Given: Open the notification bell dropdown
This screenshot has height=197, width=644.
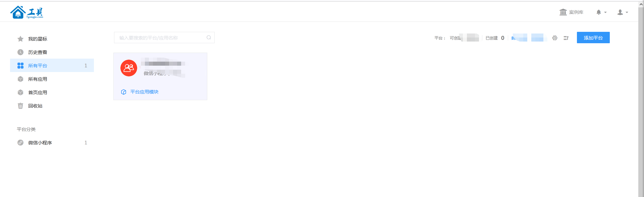Looking at the screenshot, I should [x=601, y=12].
